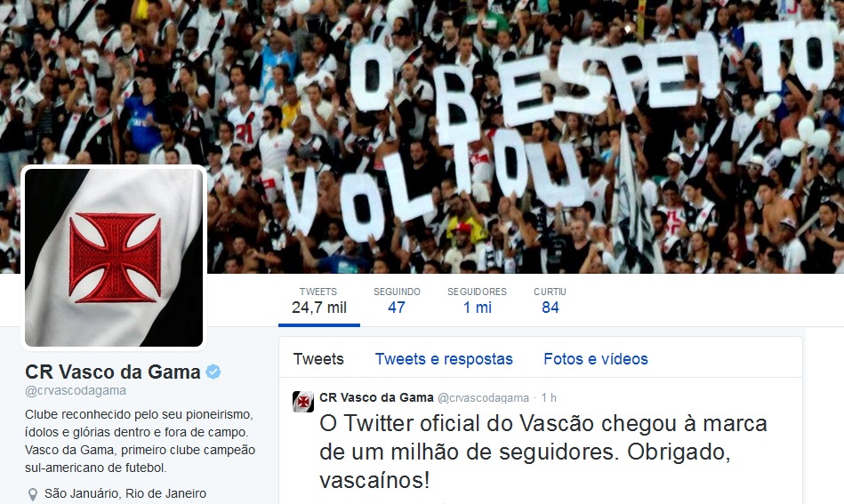Click the CR Vasco da Gama name in the tweet
This screenshot has height=504, width=844.
click(376, 397)
